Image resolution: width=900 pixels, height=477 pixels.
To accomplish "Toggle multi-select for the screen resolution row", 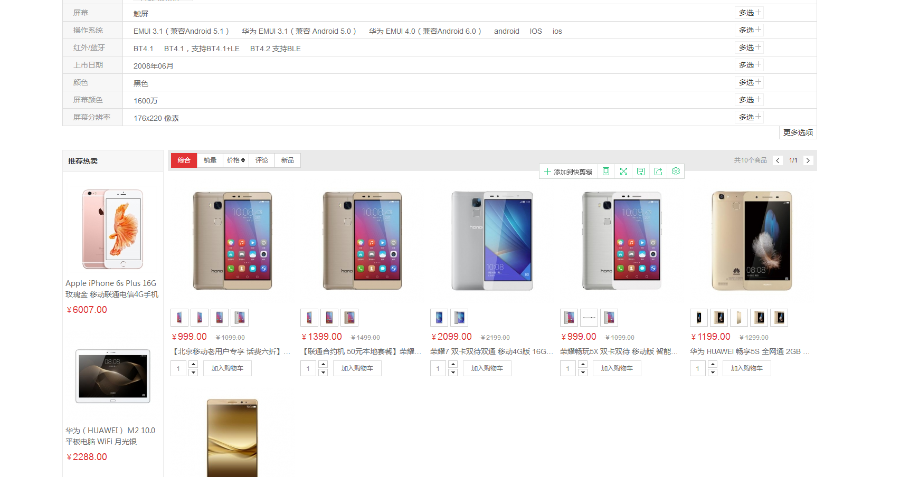I will pyautogui.click(x=750, y=117).
